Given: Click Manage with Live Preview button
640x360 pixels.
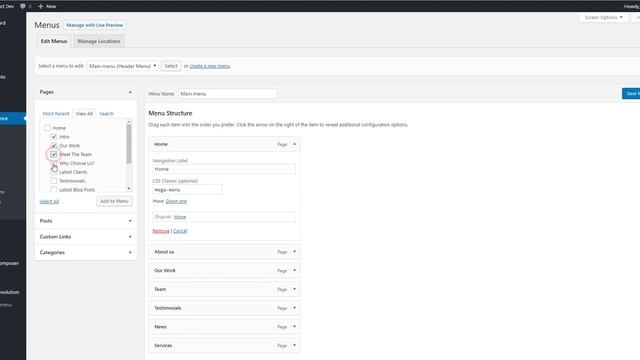Looking at the screenshot, I should (95, 25).
